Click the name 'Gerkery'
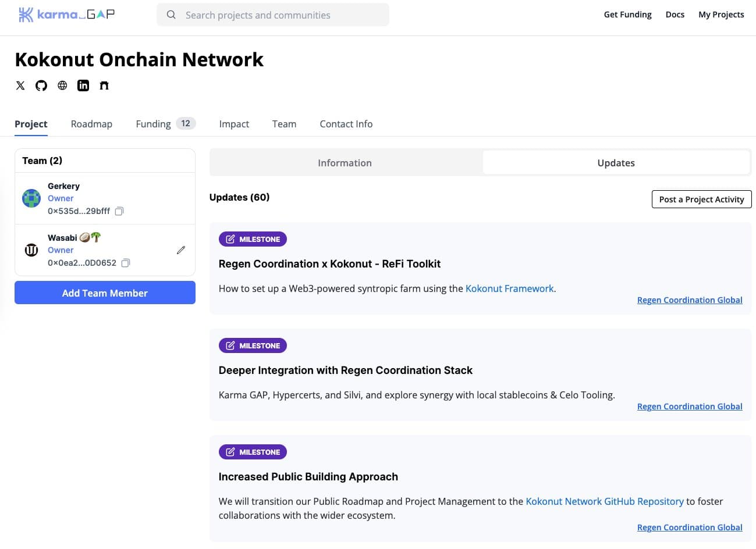The width and height of the screenshot is (756, 549). pyautogui.click(x=63, y=186)
